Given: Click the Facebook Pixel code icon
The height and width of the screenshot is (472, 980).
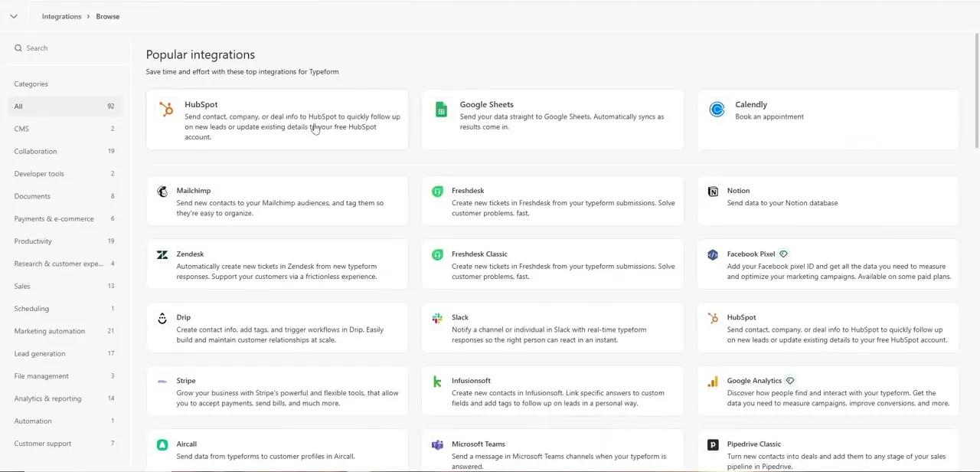Looking at the screenshot, I should (x=713, y=255).
